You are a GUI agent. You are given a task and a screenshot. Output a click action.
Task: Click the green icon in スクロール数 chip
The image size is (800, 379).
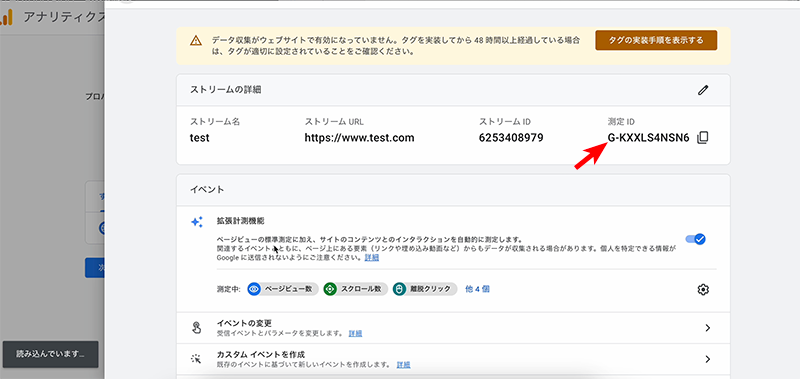[330, 289]
